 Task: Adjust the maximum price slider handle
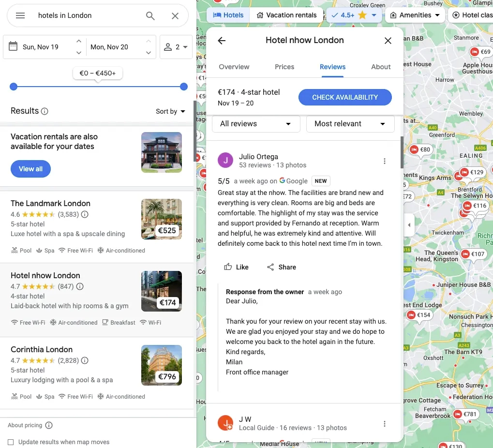coord(184,87)
